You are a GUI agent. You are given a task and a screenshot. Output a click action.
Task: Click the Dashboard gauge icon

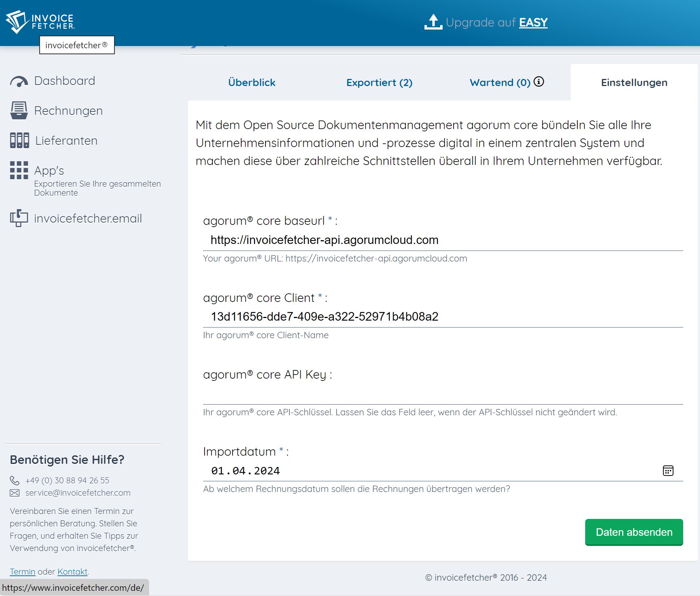point(19,81)
